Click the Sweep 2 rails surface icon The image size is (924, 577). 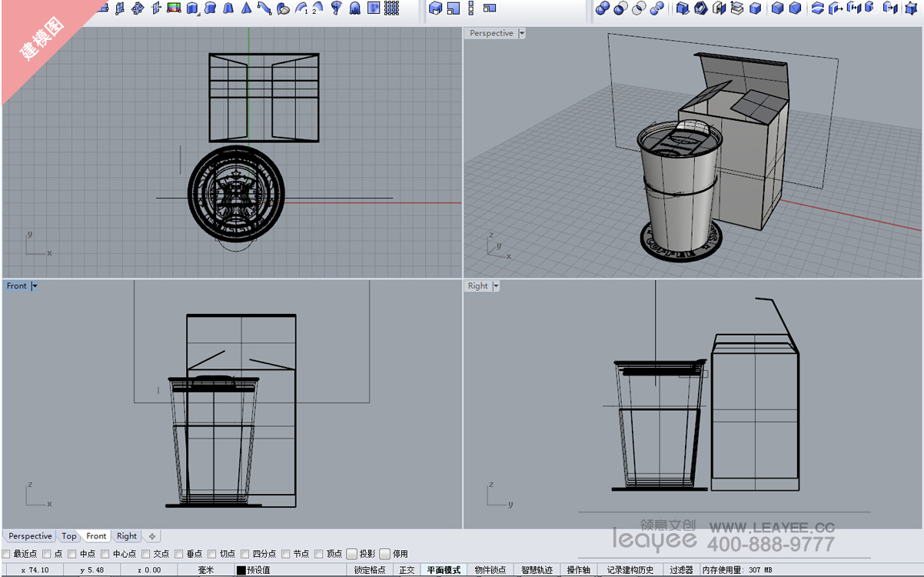(x=317, y=8)
